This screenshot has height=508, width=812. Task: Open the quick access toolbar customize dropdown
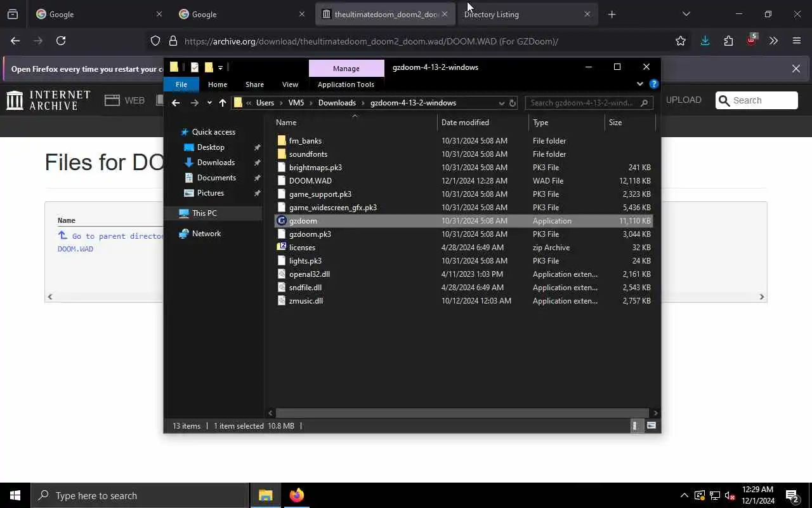pos(220,67)
